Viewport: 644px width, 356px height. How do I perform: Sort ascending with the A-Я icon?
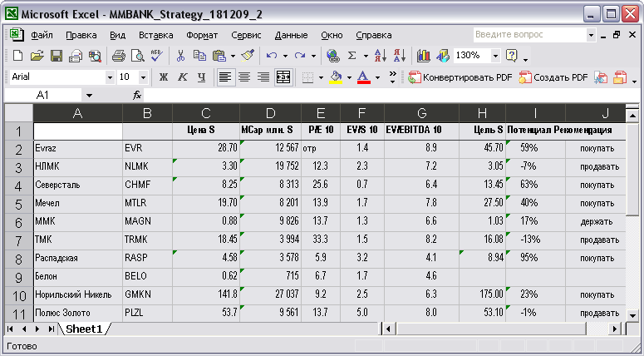tap(381, 56)
